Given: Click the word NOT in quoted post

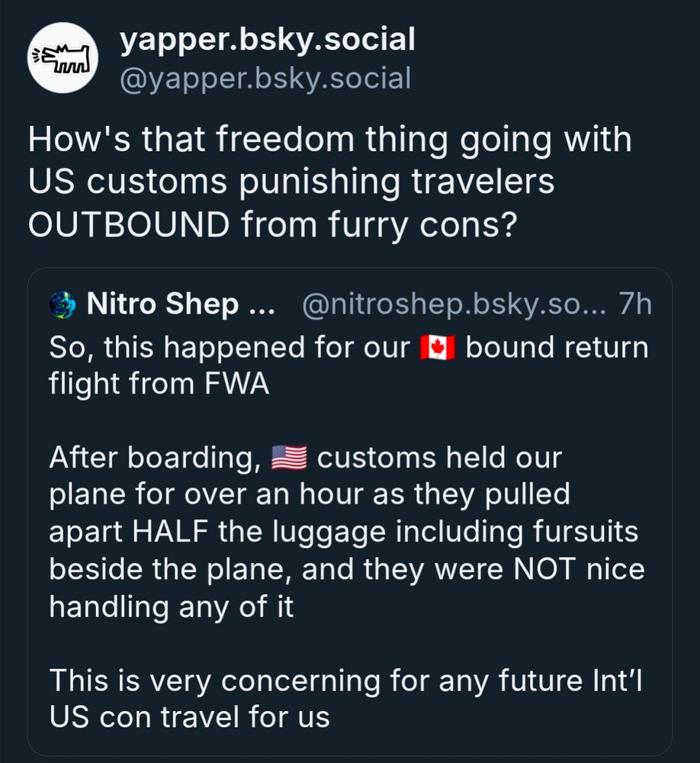Looking at the screenshot, I should pyautogui.click(x=544, y=568).
